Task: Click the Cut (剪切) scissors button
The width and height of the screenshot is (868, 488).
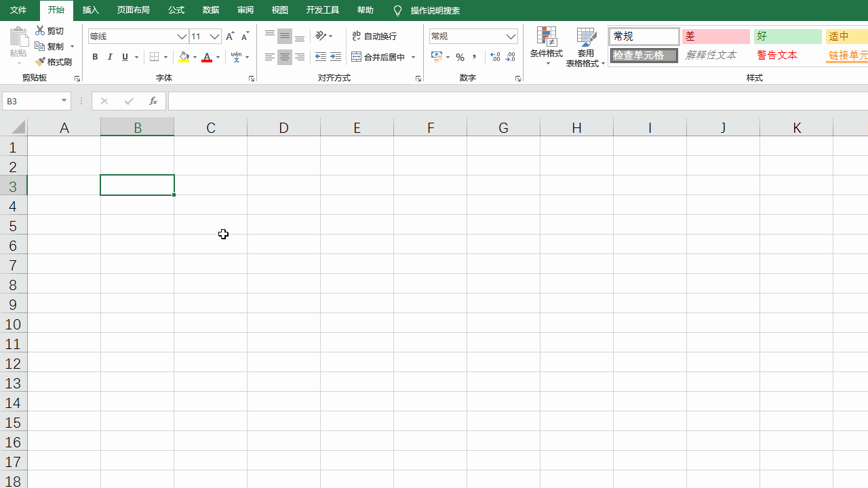Action: [x=50, y=30]
